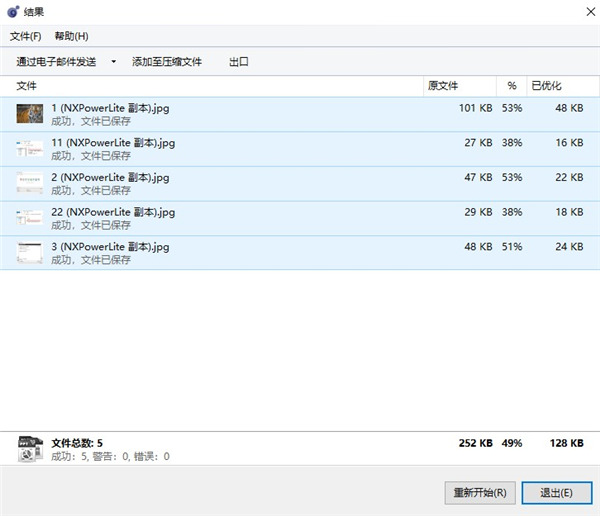
Task: Click the thumbnail of 11 (NXPowerLite 副本).jpg
Action: pos(30,149)
